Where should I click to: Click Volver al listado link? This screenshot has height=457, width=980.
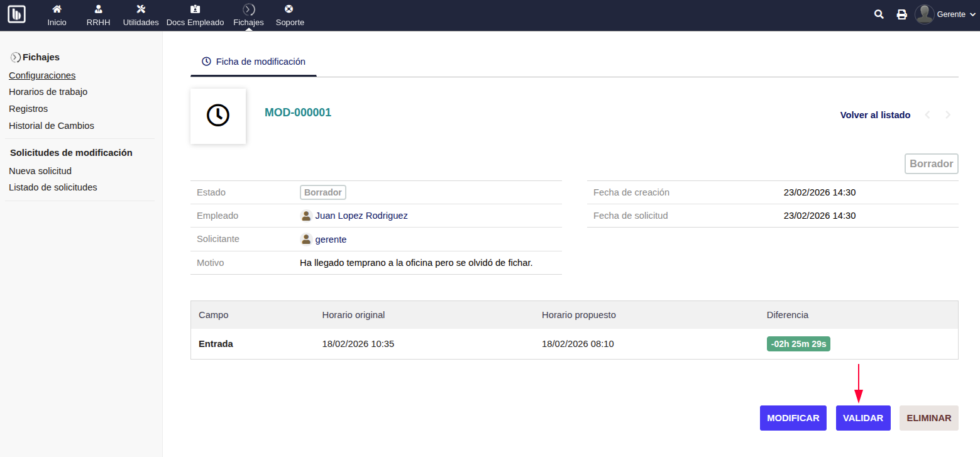pos(875,115)
